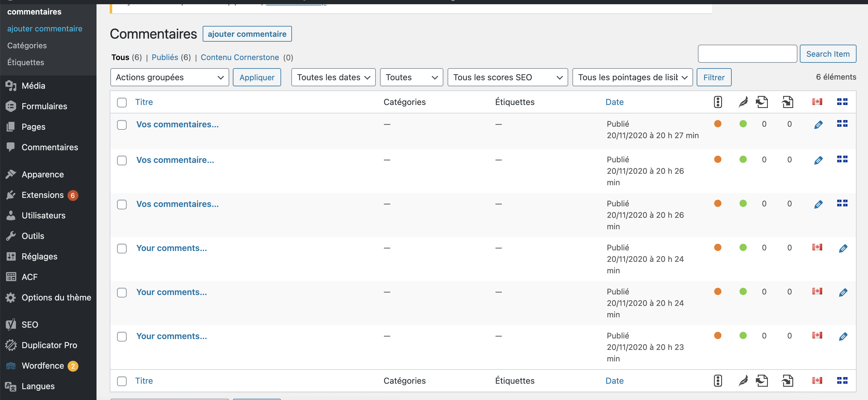Click Quebec flag icon in first row
The height and width of the screenshot is (400, 868).
click(x=842, y=124)
